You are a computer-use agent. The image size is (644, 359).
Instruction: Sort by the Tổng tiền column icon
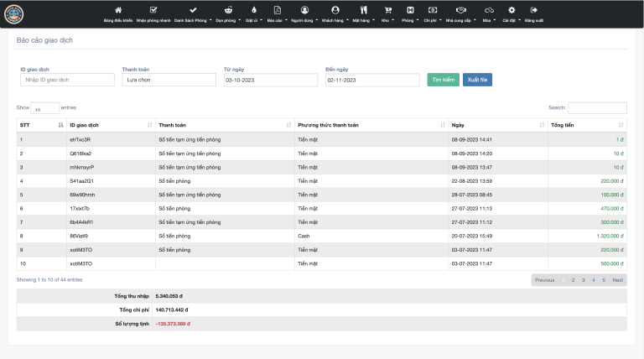621,125
